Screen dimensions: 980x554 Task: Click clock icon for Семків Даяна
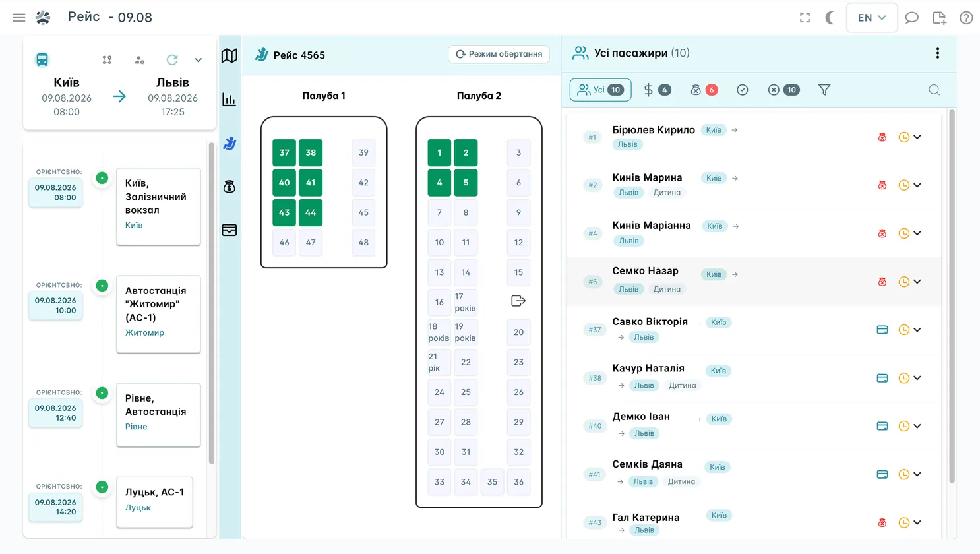click(904, 474)
